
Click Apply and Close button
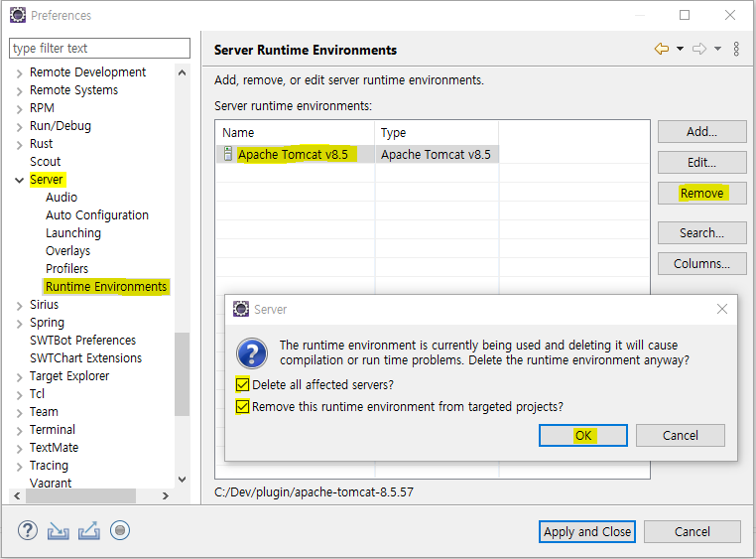[586, 531]
